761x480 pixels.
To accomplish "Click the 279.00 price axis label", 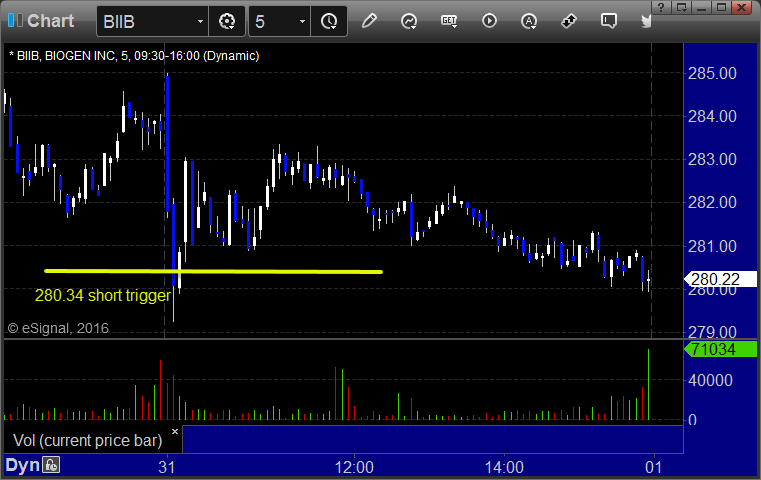I will click(x=712, y=332).
